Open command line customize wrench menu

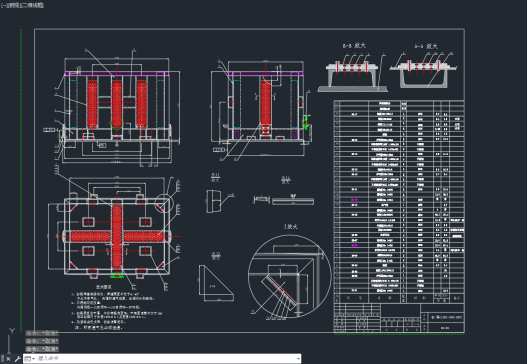(x=17, y=359)
